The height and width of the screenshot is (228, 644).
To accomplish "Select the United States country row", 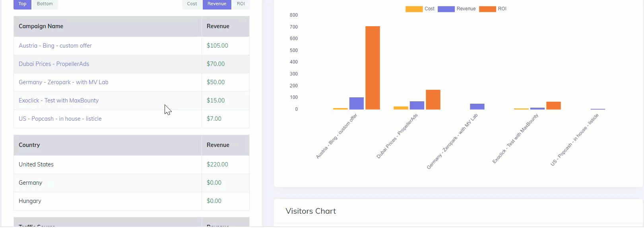I will click(x=36, y=164).
